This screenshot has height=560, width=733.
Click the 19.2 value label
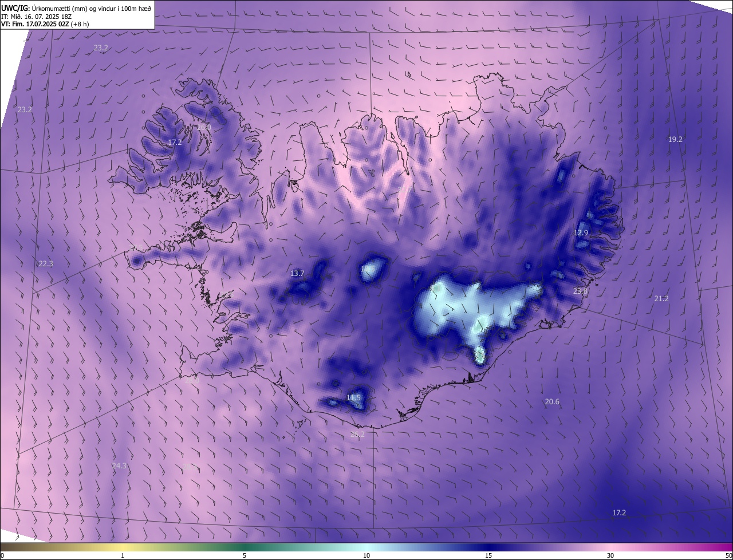click(676, 139)
